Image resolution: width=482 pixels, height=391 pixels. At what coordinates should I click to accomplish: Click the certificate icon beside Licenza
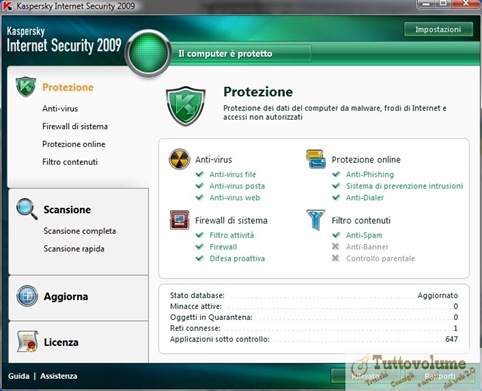click(27, 341)
